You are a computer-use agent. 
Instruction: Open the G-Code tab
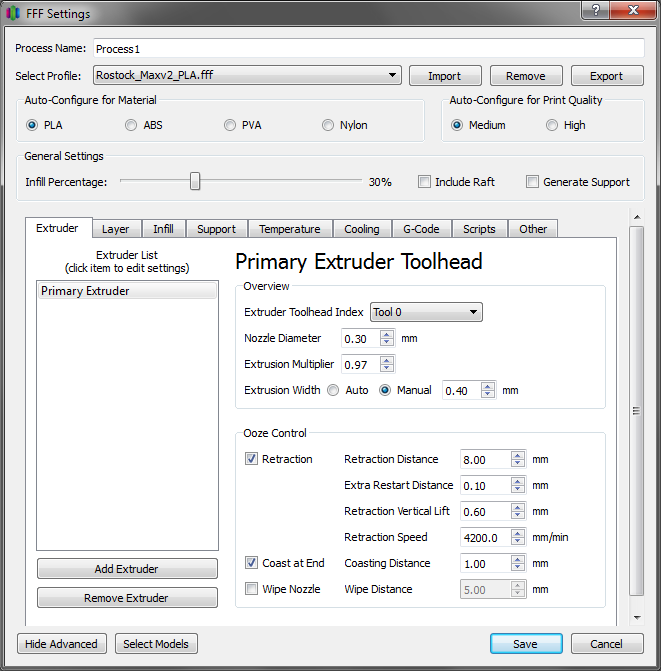pos(421,229)
